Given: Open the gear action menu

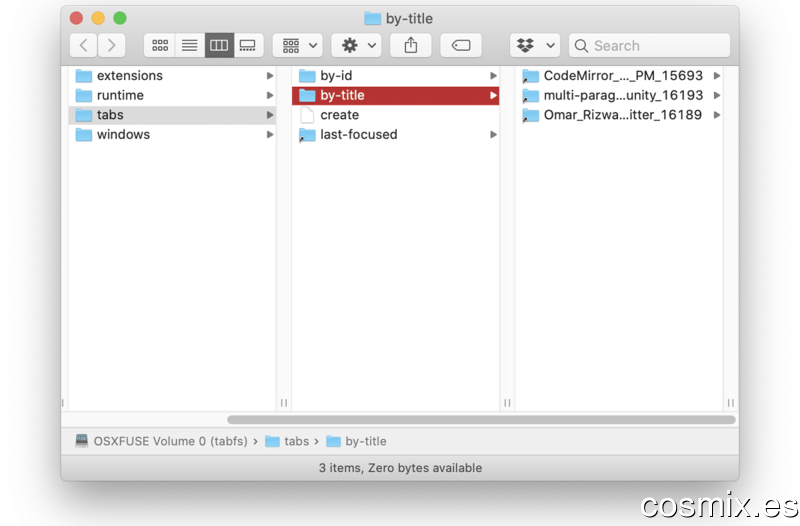Looking at the screenshot, I should coord(357,45).
